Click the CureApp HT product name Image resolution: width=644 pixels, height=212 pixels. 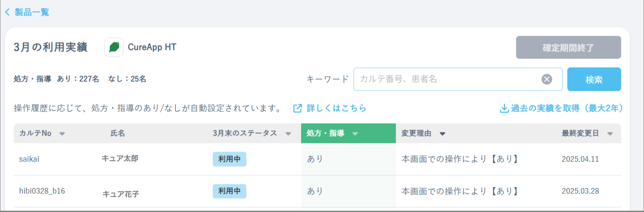tap(152, 47)
